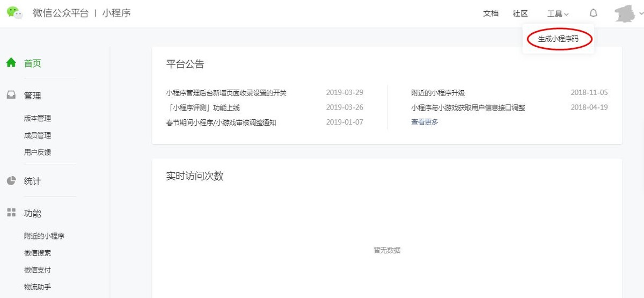Image resolution: width=644 pixels, height=298 pixels.
Task: Open the 社区 top navigation link
Action: click(x=521, y=14)
